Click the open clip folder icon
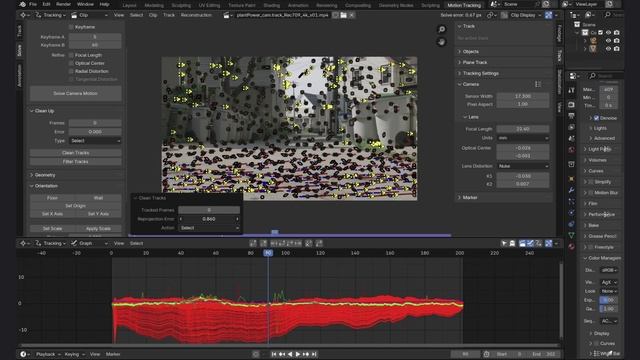Viewport: 640px width, 360px height. 344,15
